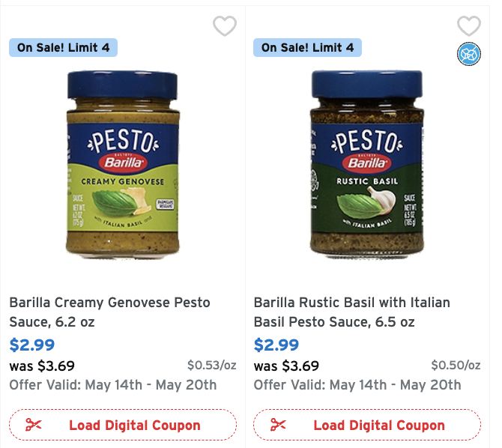Click the was $3.69 text under Rustic Basil
Viewport: 502px width, 448px height.
pos(286,366)
